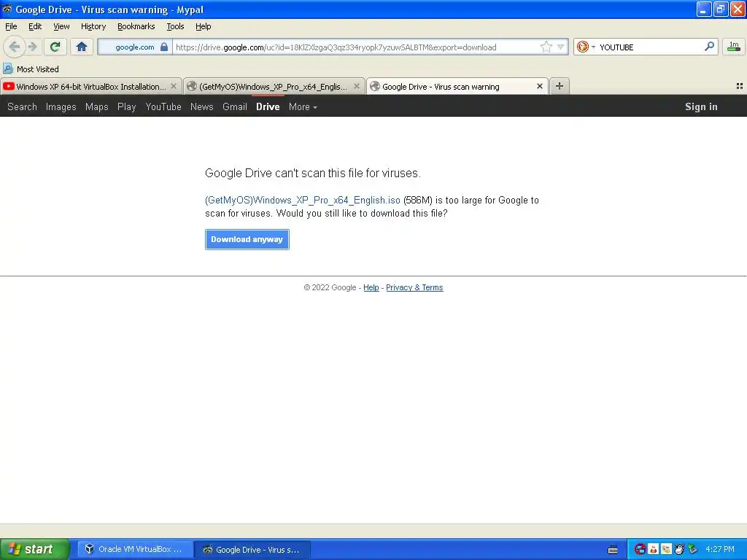
Task: Close the YouTube VirtualBox Installation tab
Action: point(174,86)
